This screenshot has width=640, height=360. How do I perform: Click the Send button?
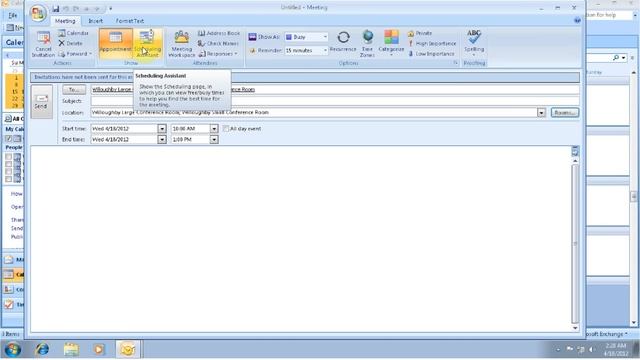[x=41, y=102]
